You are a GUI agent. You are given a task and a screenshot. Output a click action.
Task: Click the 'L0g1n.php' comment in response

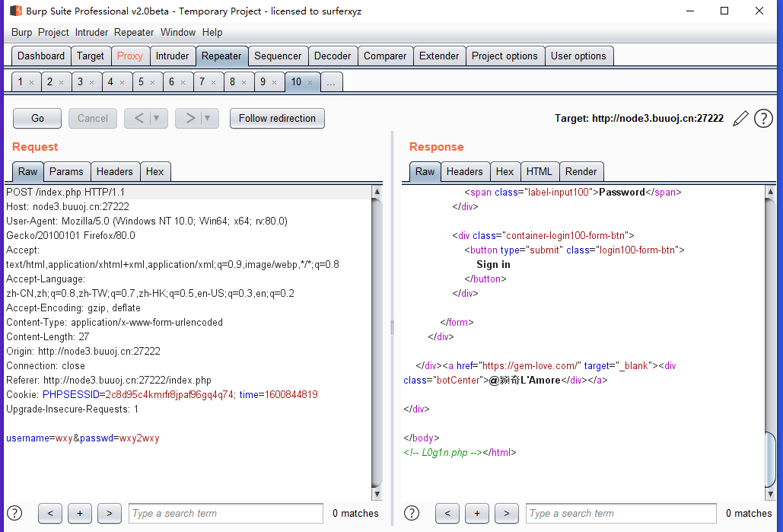click(444, 453)
